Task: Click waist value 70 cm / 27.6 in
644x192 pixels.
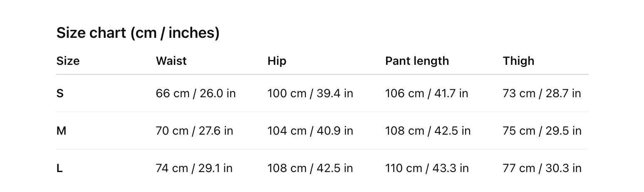Action: (194, 131)
